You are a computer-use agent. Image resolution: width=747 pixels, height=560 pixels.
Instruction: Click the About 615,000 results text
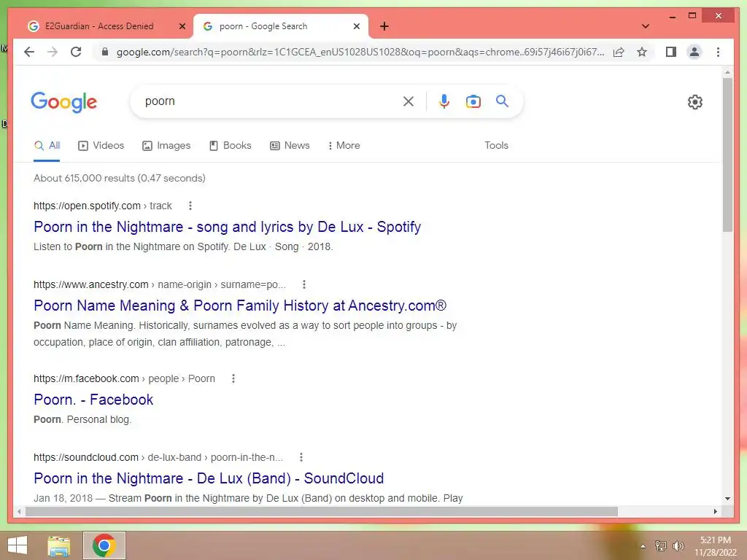(119, 178)
